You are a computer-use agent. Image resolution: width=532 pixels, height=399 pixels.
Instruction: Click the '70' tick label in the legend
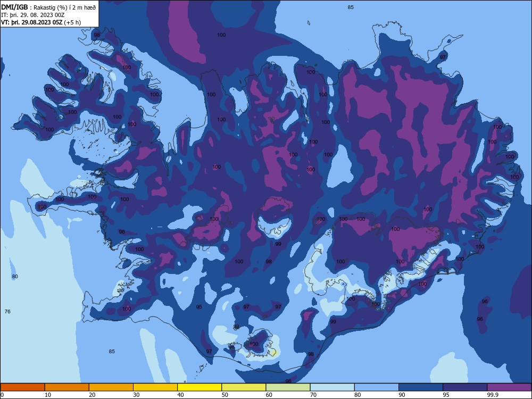point(313,395)
